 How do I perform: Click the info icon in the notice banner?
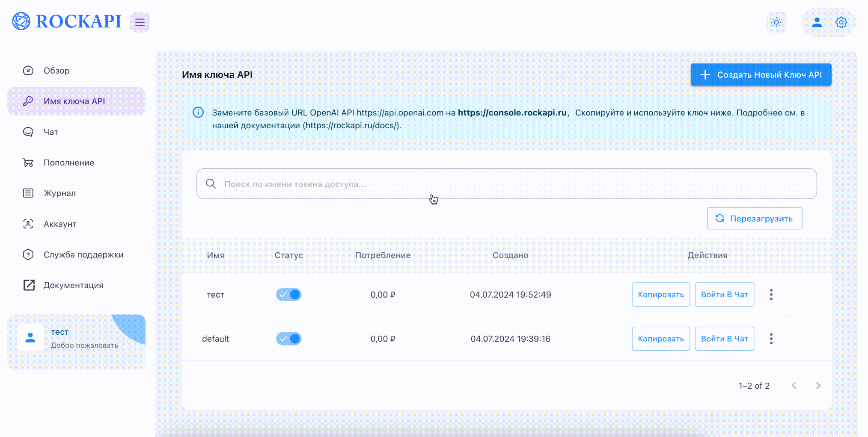tap(198, 112)
